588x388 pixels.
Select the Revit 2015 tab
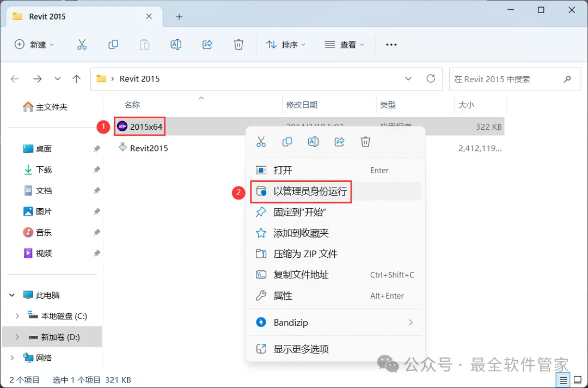[x=84, y=17]
